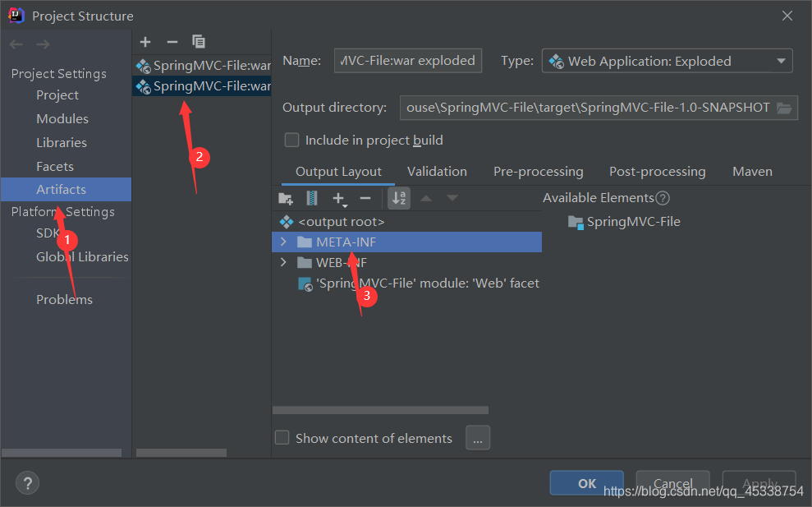The height and width of the screenshot is (507, 812).
Task: Click the copy artifact icon
Action: click(199, 41)
